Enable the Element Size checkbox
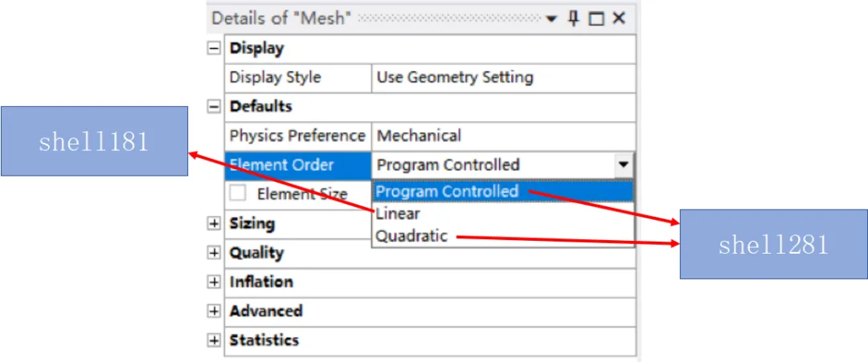 pyautogui.click(x=238, y=193)
